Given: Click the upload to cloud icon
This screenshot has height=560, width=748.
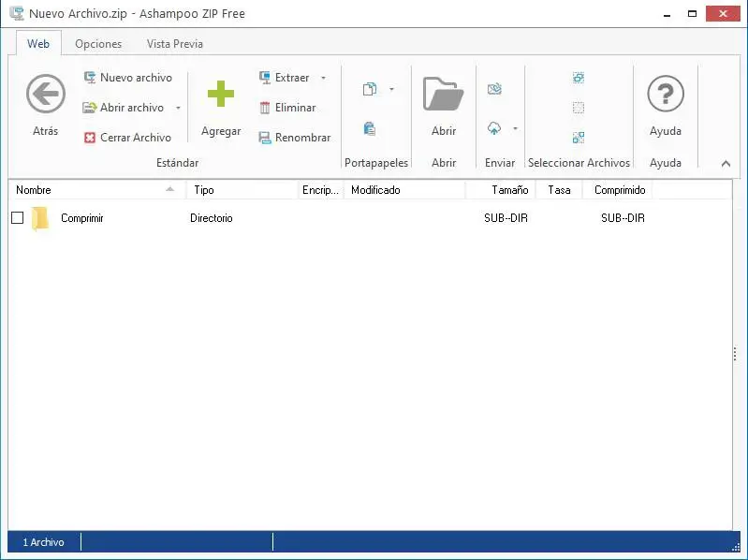Looking at the screenshot, I should click(x=494, y=128).
